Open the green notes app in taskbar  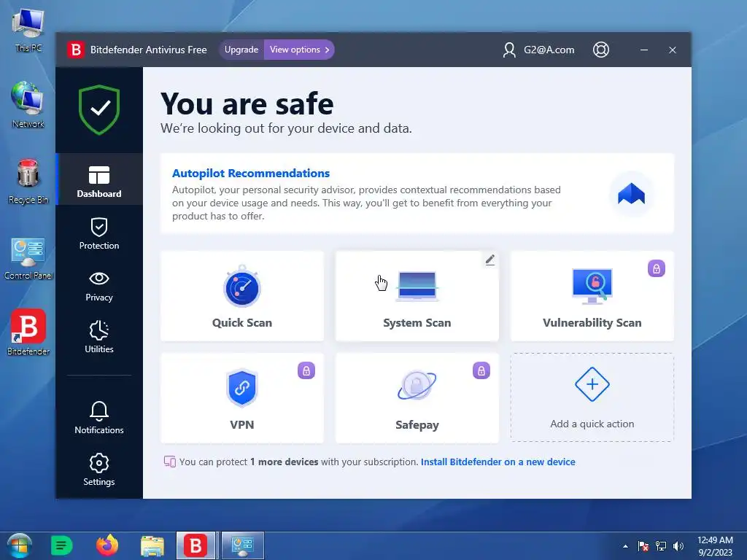point(61,545)
